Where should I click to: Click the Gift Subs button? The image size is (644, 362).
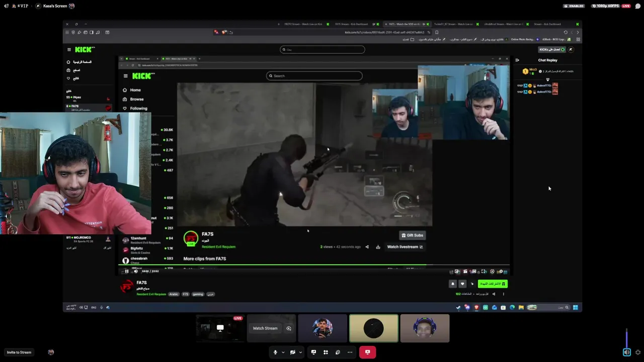[x=413, y=235]
